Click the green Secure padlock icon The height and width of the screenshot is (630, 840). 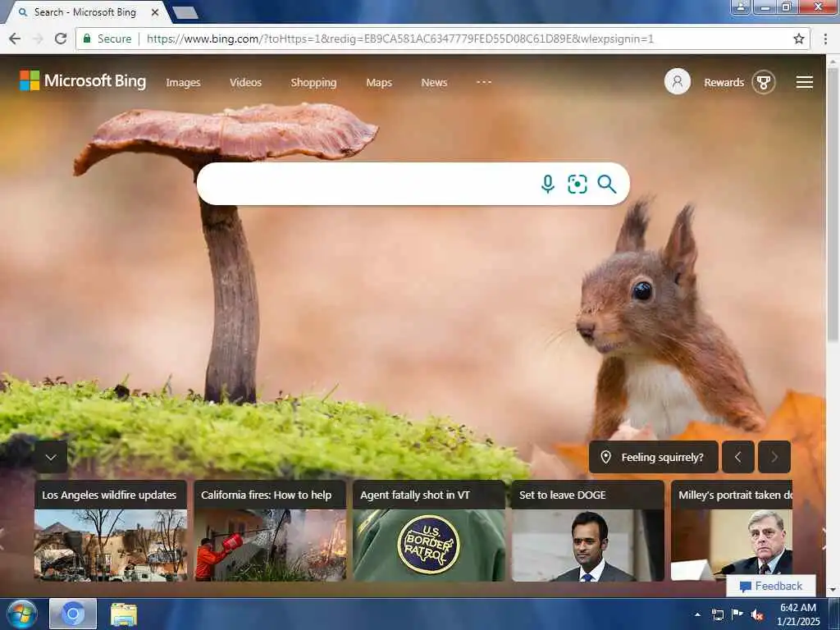86,39
